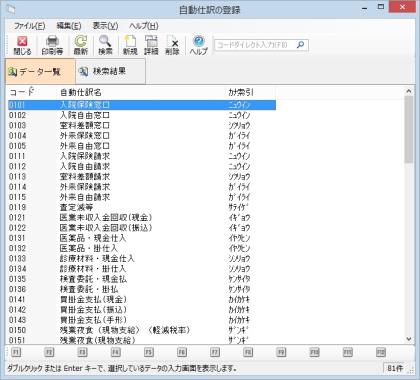Select row 0134 診療材料・掛仕入

tap(142, 269)
